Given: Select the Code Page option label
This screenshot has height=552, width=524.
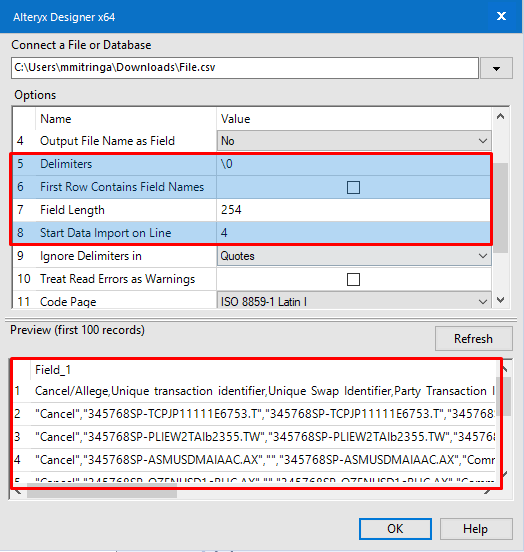Looking at the screenshot, I should tap(68, 302).
